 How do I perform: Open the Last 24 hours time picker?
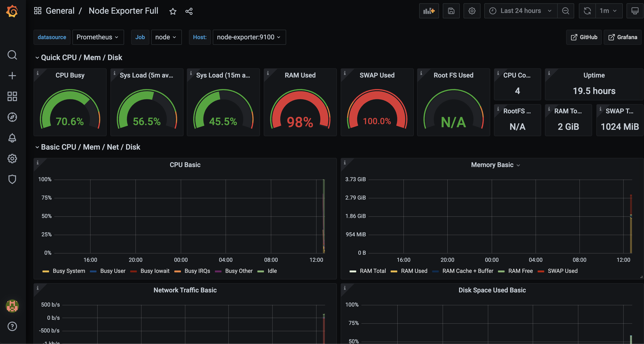520,11
